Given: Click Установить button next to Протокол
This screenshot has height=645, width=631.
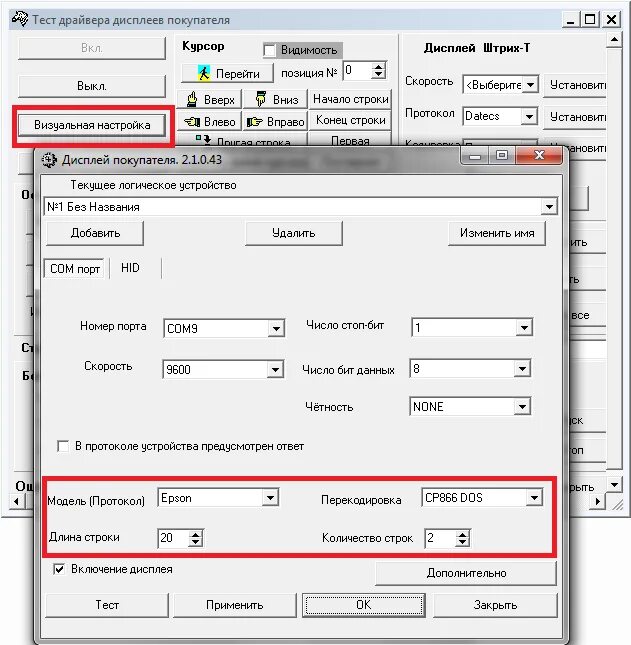Looking at the screenshot, I should point(576,117).
